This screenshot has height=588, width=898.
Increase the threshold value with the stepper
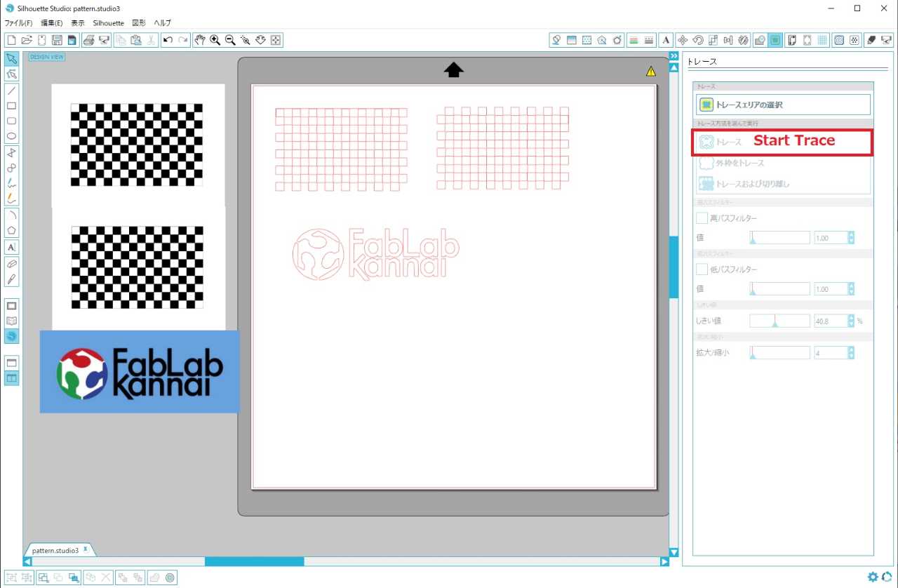(x=852, y=318)
